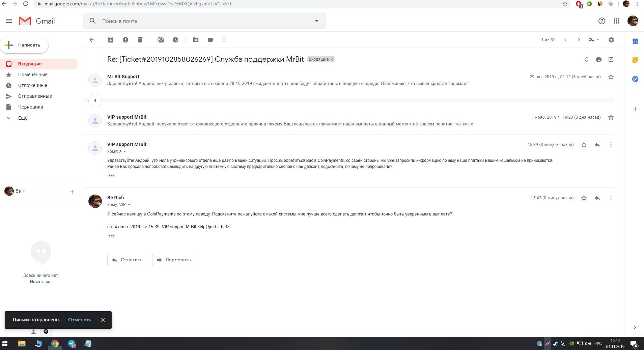This screenshot has width=644, height=350.
Task: Mark conversation as unread
Action: click(x=161, y=40)
